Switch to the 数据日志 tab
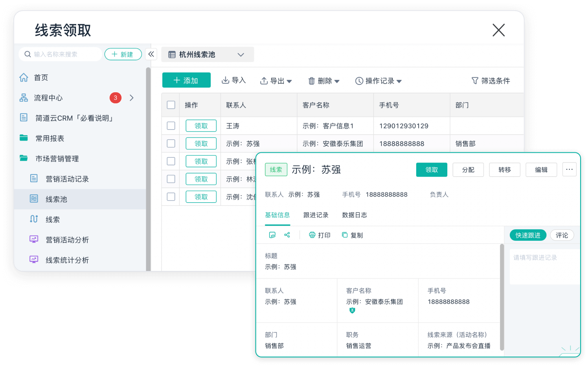Screen dimensions: 588x366 [x=354, y=215]
